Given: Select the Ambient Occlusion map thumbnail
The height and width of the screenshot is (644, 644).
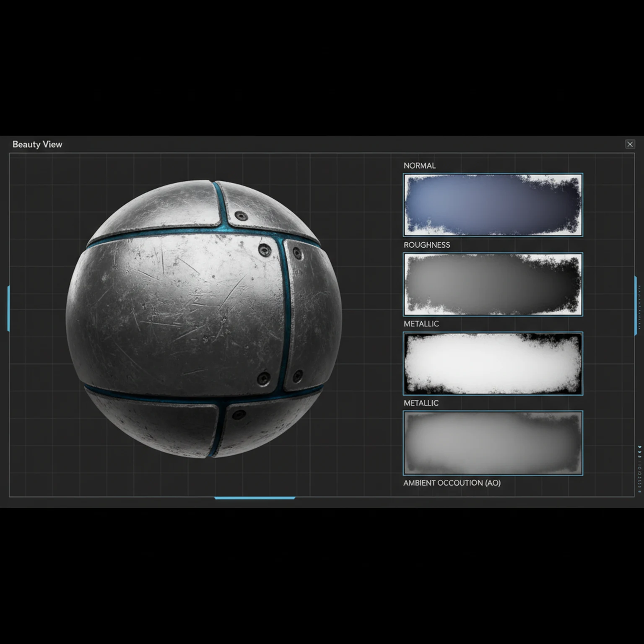Looking at the screenshot, I should [x=492, y=443].
